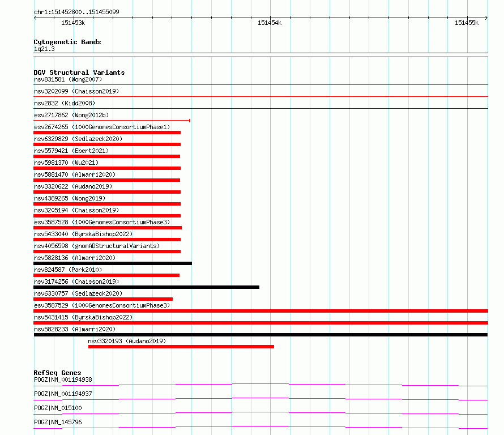Click the POGZ|NM_001194938 gene label
Image resolution: width=504 pixels, height=435 pixels.
click(x=63, y=379)
